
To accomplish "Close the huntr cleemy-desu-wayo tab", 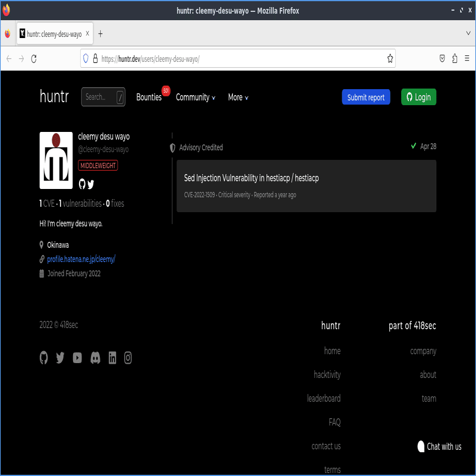I will (x=87, y=33).
